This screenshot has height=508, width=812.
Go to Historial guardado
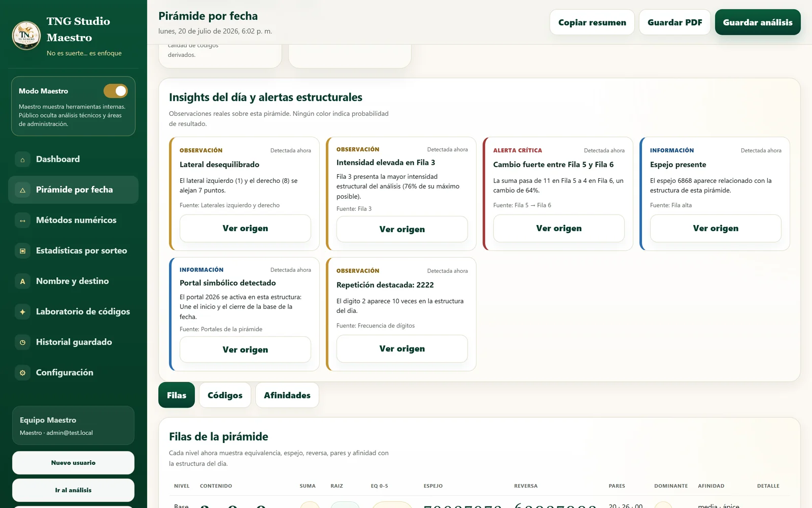(x=73, y=342)
